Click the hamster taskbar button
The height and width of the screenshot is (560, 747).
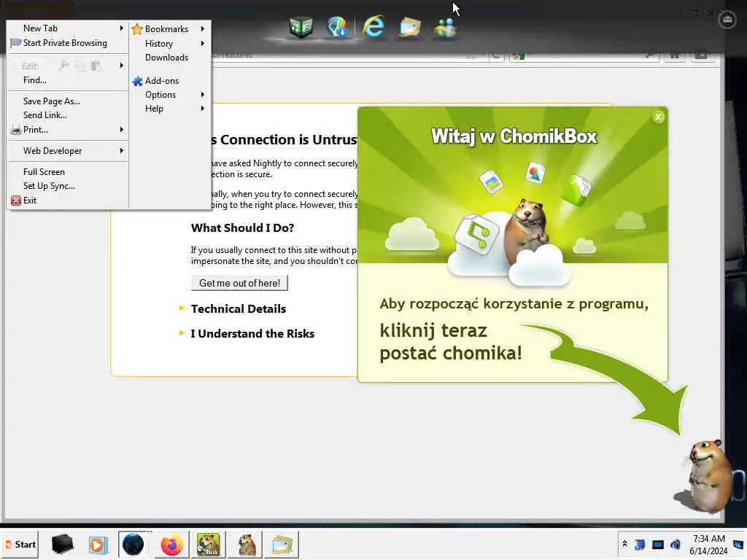[247, 544]
